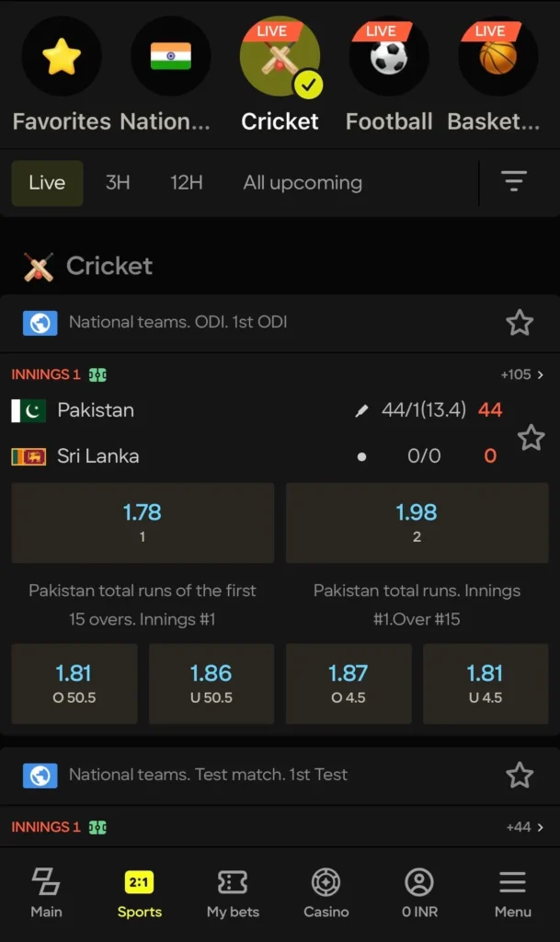The height and width of the screenshot is (942, 560).
Task: Select Over 50.5 at 1.81
Action: (74, 683)
